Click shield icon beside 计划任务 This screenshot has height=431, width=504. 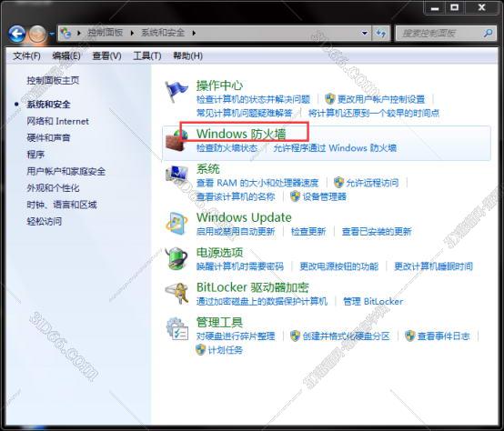click(x=200, y=350)
